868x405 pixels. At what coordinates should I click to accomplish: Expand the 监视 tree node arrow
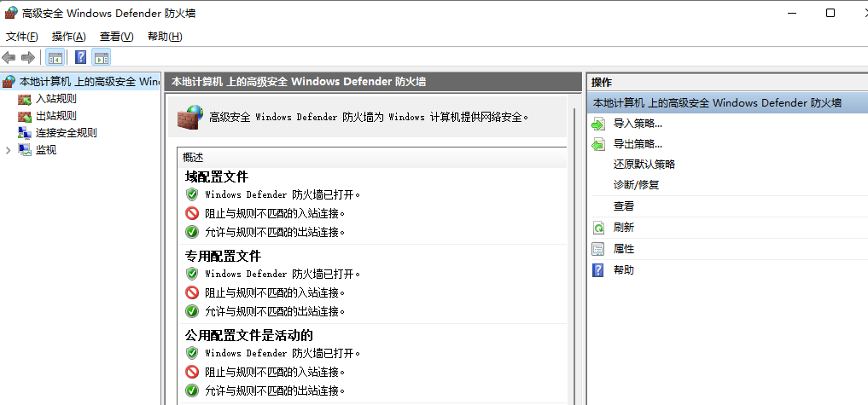[8, 150]
